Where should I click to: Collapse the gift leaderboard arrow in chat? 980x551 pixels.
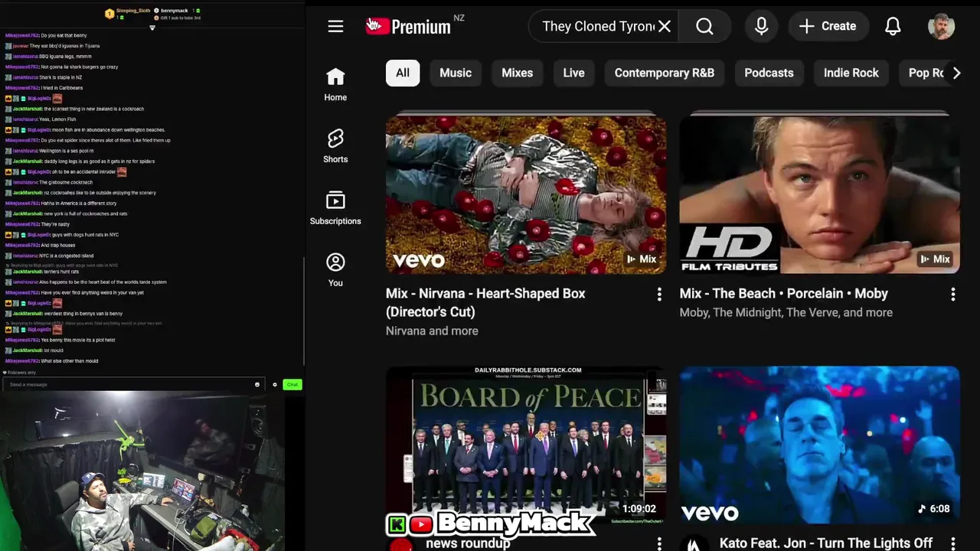[x=152, y=28]
